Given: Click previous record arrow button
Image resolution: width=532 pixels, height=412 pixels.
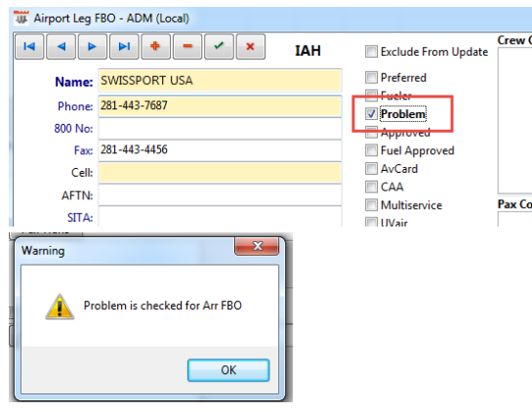Looking at the screenshot, I should coord(61,47).
